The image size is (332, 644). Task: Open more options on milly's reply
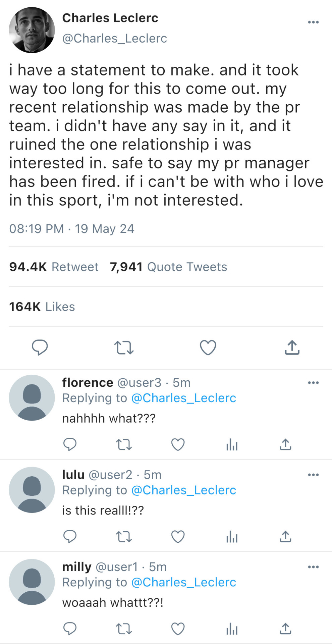coord(313,567)
